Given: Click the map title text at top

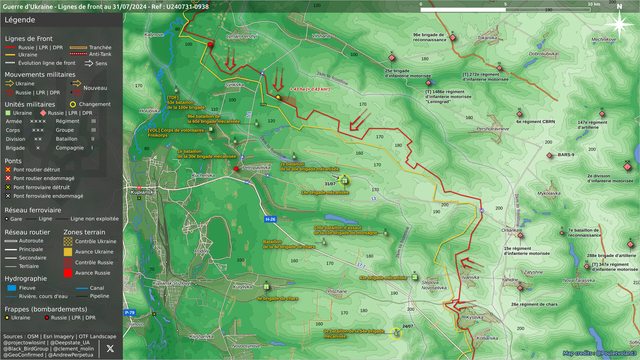Looking at the screenshot, I should (105, 6).
